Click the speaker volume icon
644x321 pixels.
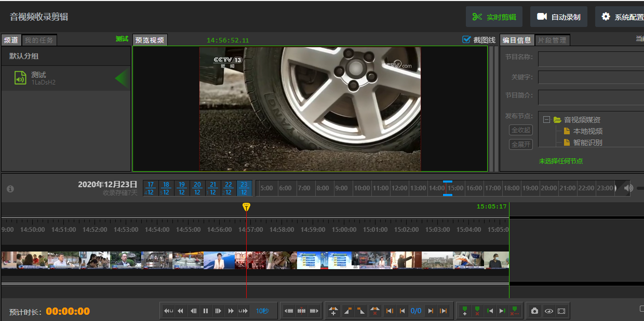click(628, 188)
